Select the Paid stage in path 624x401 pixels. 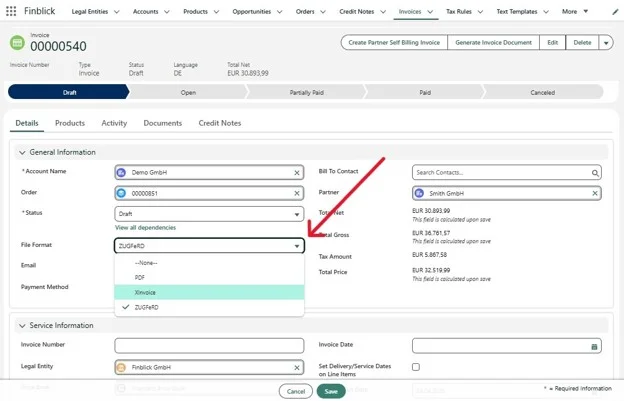425,92
